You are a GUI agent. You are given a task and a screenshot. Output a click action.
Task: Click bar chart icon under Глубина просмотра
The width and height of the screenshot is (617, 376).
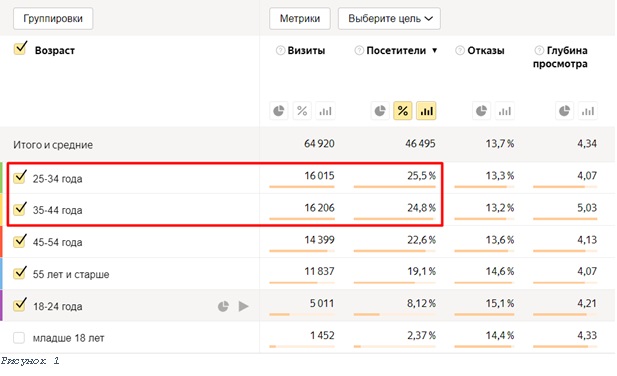[x=588, y=111]
